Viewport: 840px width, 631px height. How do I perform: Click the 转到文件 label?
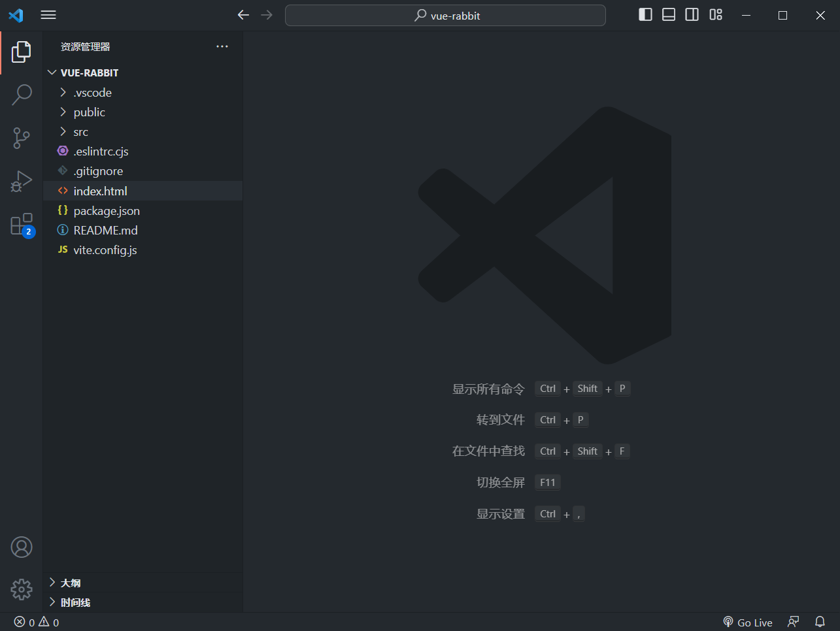[501, 420]
